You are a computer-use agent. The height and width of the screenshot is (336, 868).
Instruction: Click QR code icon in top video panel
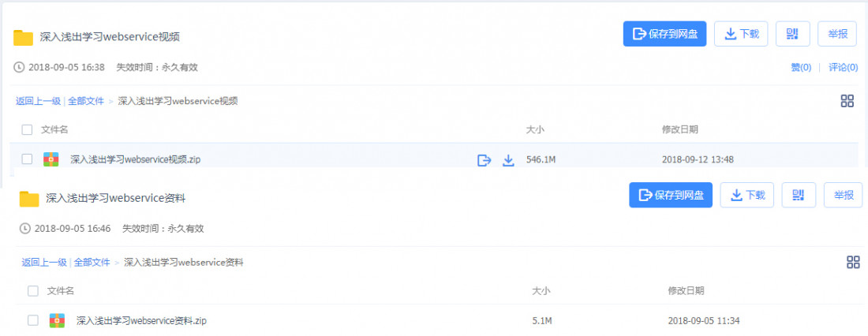coord(793,34)
